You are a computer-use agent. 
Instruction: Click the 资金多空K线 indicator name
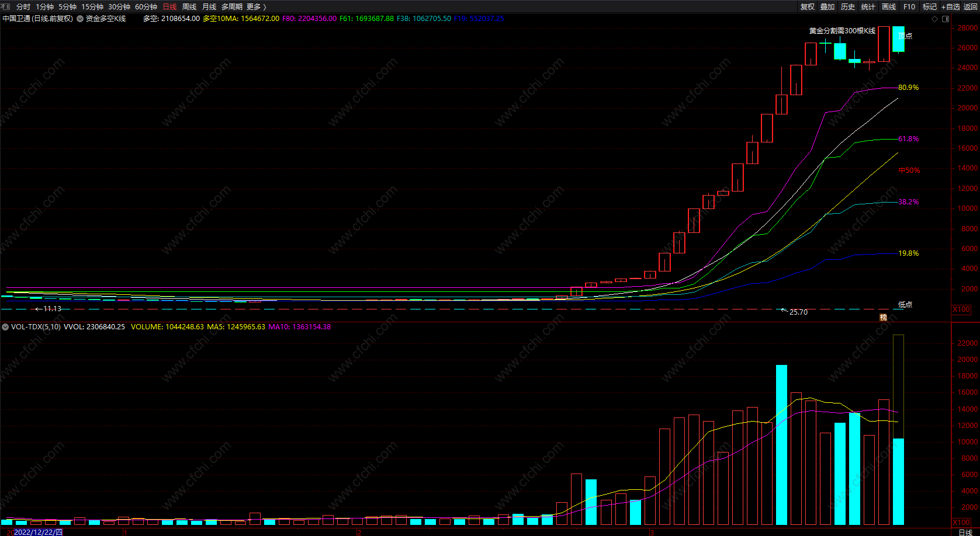[x=106, y=19]
